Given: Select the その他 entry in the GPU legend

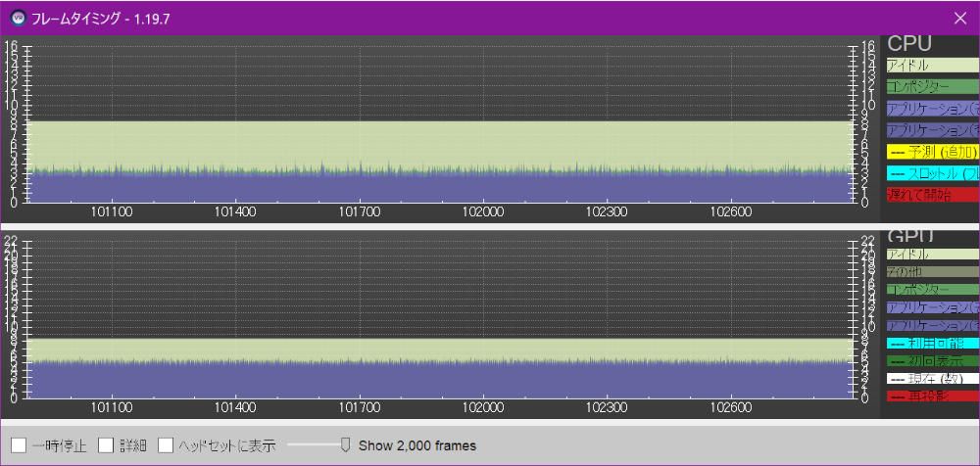Looking at the screenshot, I should tap(933, 272).
